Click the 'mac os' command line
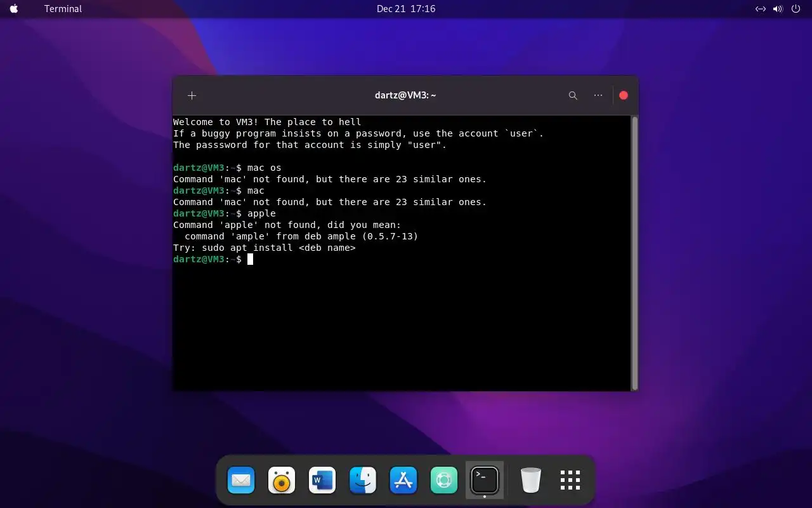 tap(227, 168)
